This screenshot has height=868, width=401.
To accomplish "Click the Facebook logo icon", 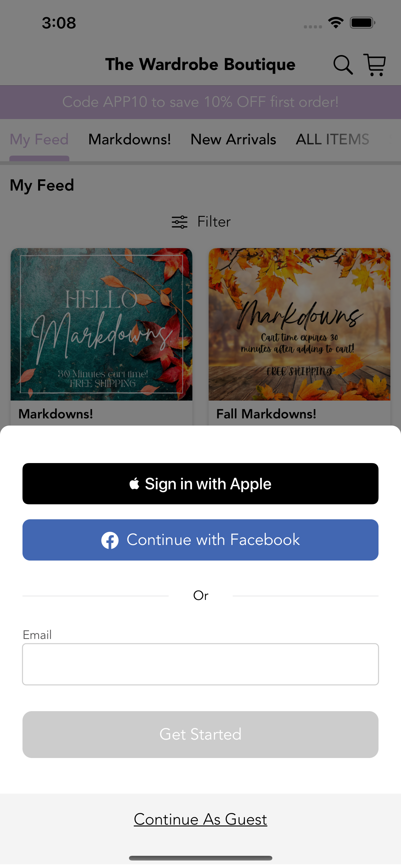I will click(110, 541).
